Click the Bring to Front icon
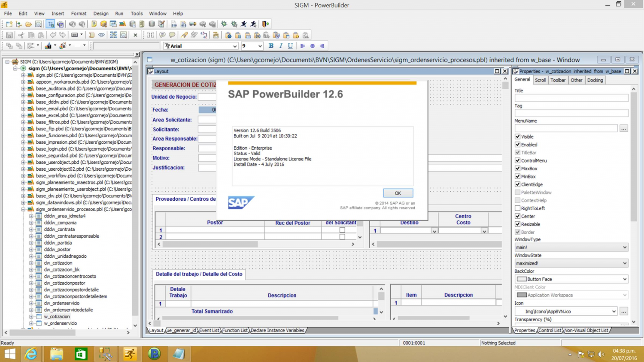Viewport: 644px width, 362px height. [9, 45]
